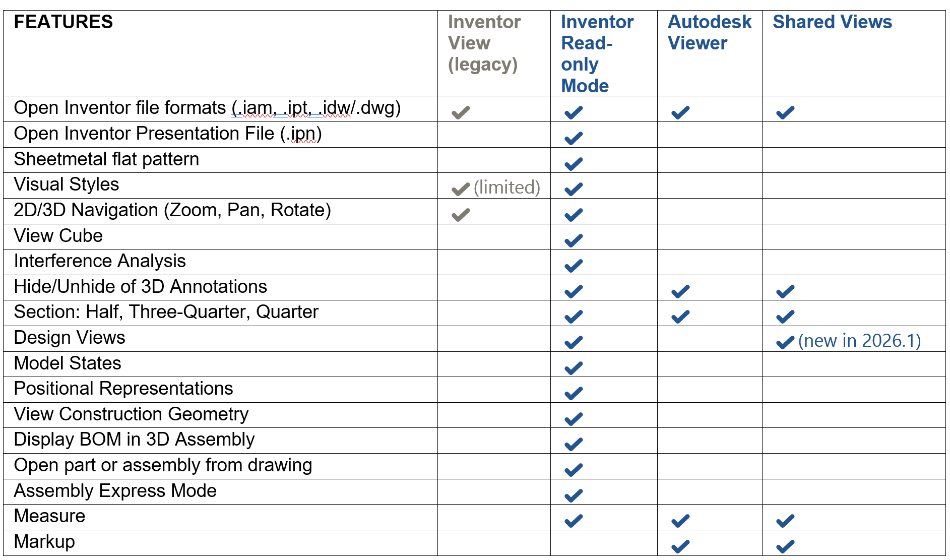This screenshot has width=950, height=560.
Task: Click the FEATURES header text
Action: click(64, 22)
